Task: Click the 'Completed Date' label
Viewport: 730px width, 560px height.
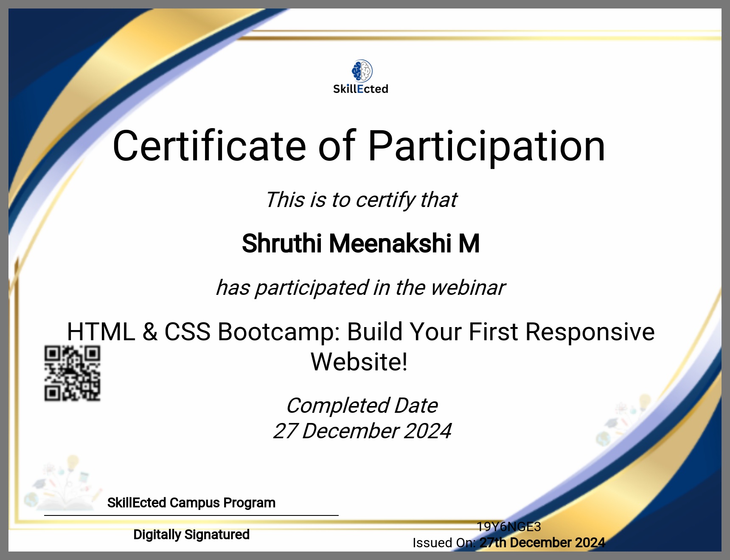Action: coord(362,406)
